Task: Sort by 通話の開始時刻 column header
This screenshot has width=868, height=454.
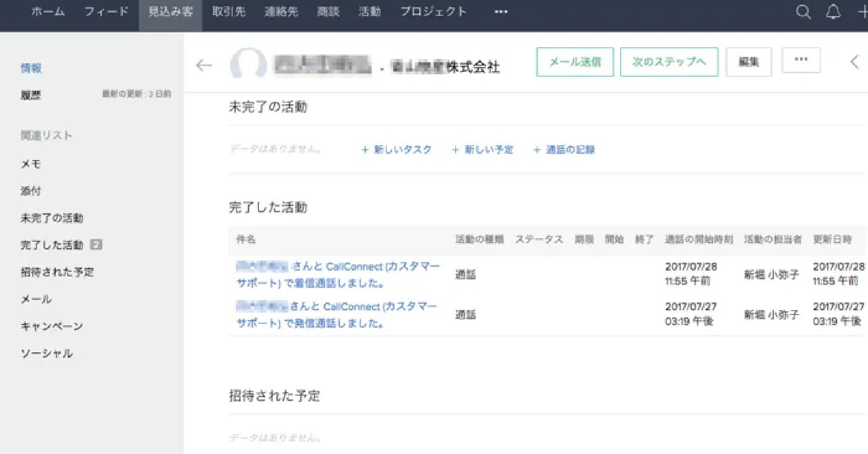Action: (699, 239)
